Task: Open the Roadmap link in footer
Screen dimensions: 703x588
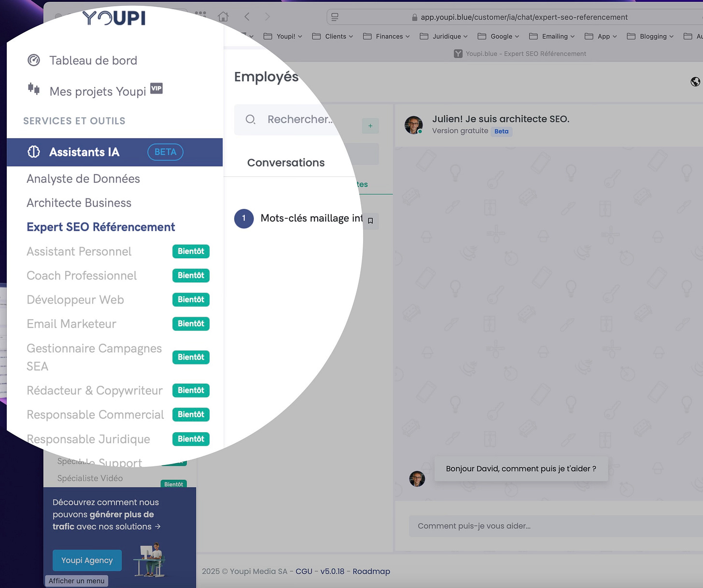Action: coord(371,571)
